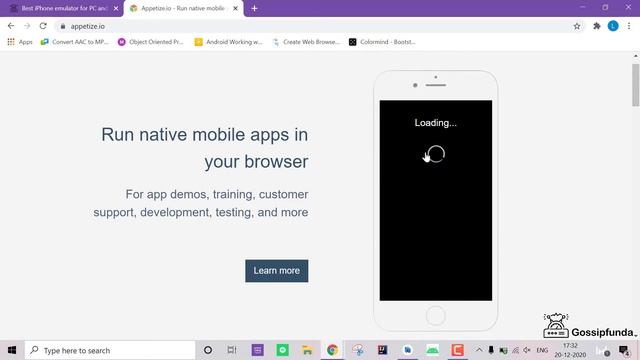
Task: Click the loading iPhone screen
Action: pyautogui.click(x=436, y=200)
